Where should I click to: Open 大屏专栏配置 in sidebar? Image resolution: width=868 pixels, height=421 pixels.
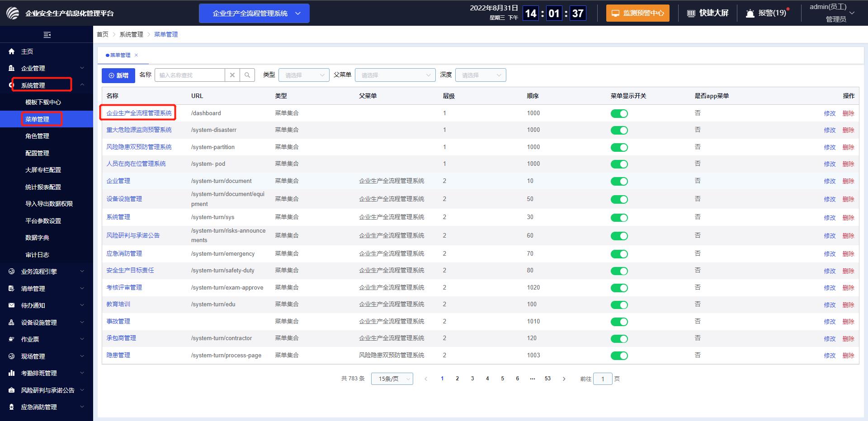pyautogui.click(x=43, y=170)
